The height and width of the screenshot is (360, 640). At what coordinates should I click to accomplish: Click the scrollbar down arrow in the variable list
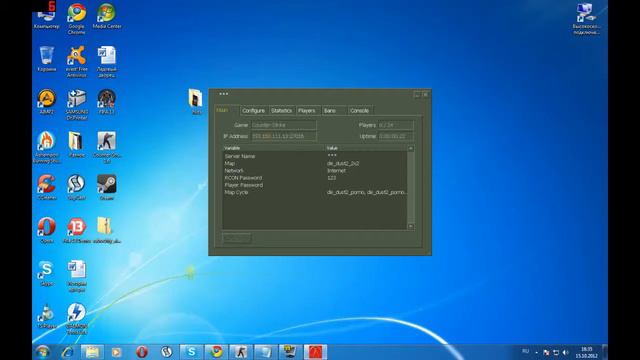[411, 226]
